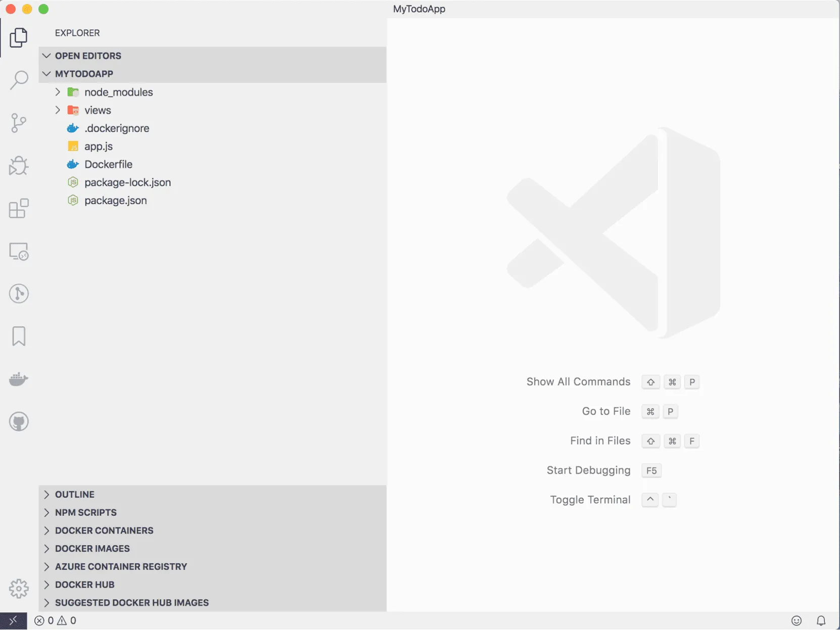Open the Extensions view icon
840x630 pixels.
(x=19, y=208)
